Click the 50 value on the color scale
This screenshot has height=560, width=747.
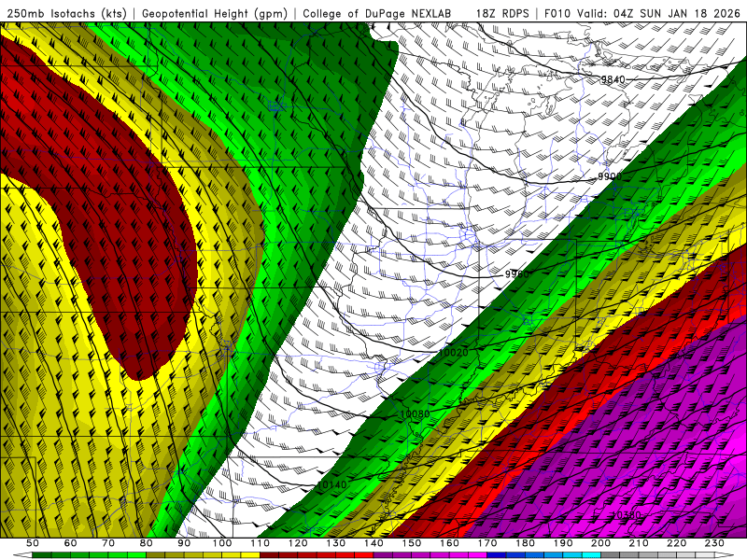coord(33,543)
